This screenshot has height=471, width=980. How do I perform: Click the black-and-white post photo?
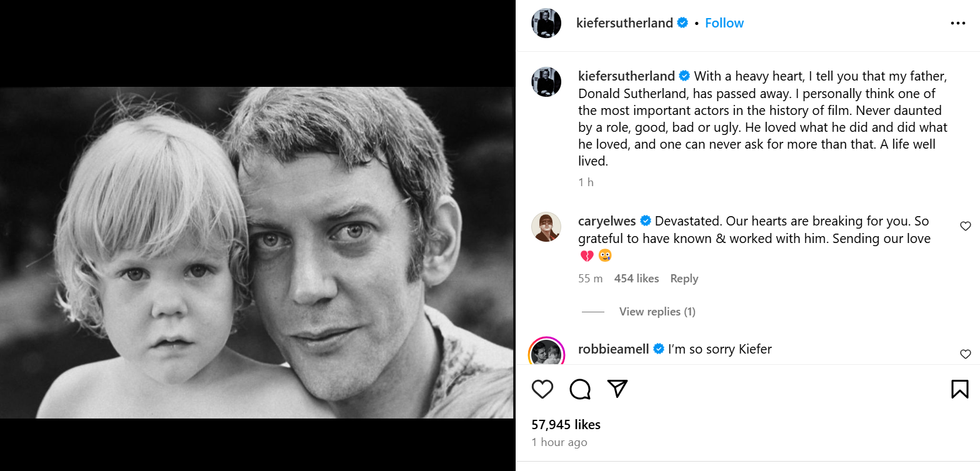(x=257, y=252)
